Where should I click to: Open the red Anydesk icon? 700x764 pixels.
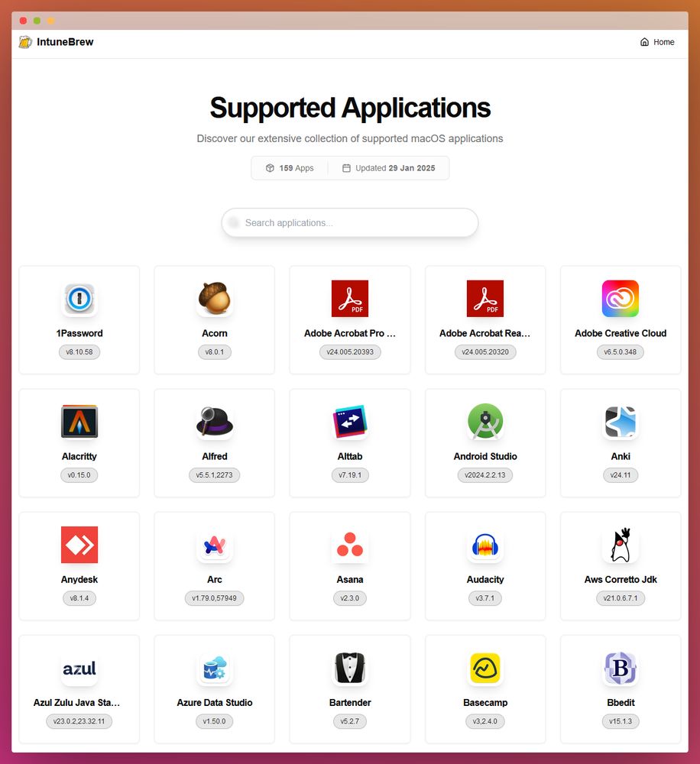pyautogui.click(x=79, y=545)
